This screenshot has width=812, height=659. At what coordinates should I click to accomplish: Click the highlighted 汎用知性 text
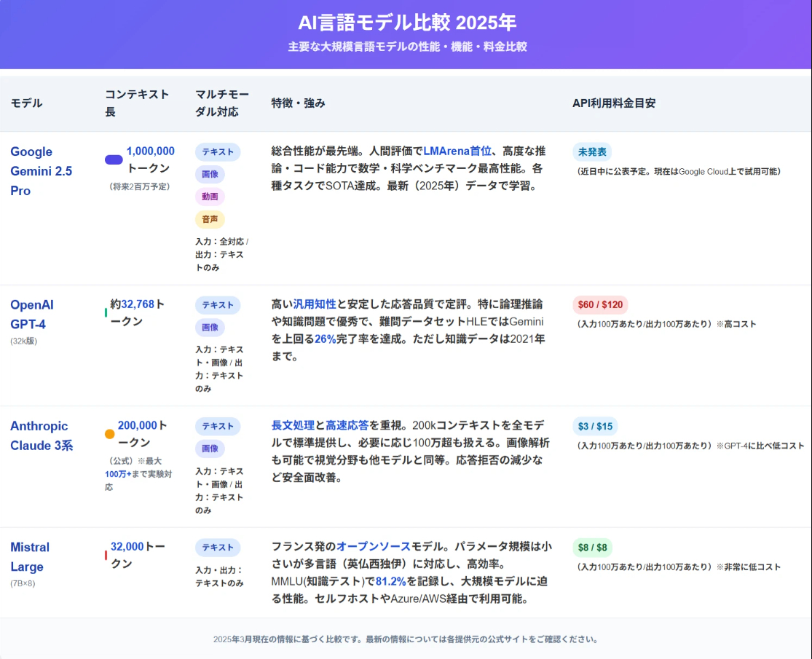click(315, 304)
